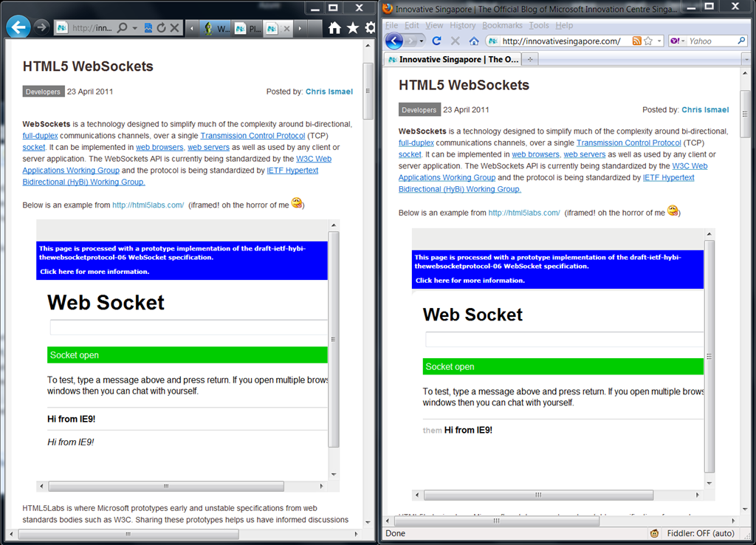Open the IE9 favorites star icon

pyautogui.click(x=353, y=28)
